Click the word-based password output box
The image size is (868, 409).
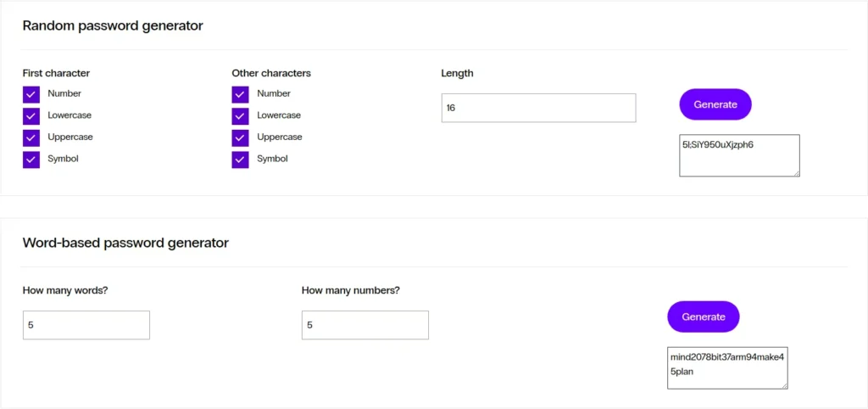[x=727, y=367]
